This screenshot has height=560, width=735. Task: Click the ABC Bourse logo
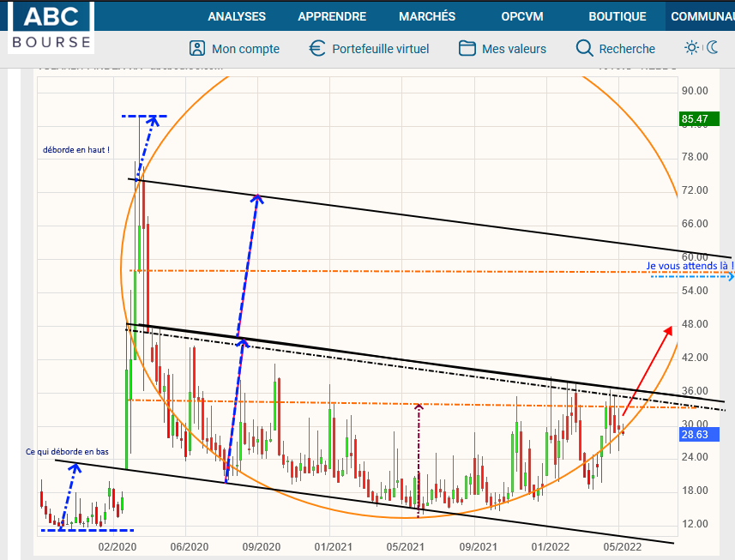tap(51, 27)
